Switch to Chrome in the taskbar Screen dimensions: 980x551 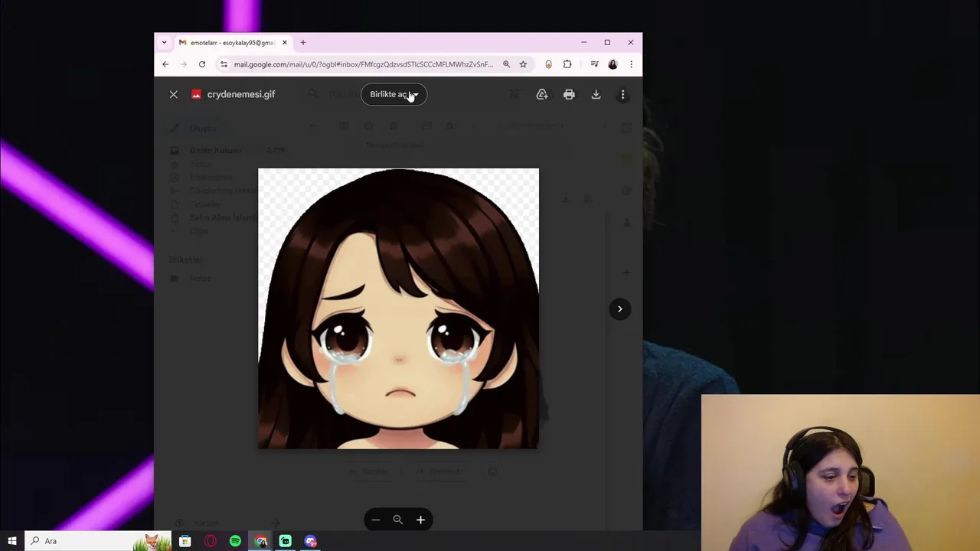tap(261, 541)
